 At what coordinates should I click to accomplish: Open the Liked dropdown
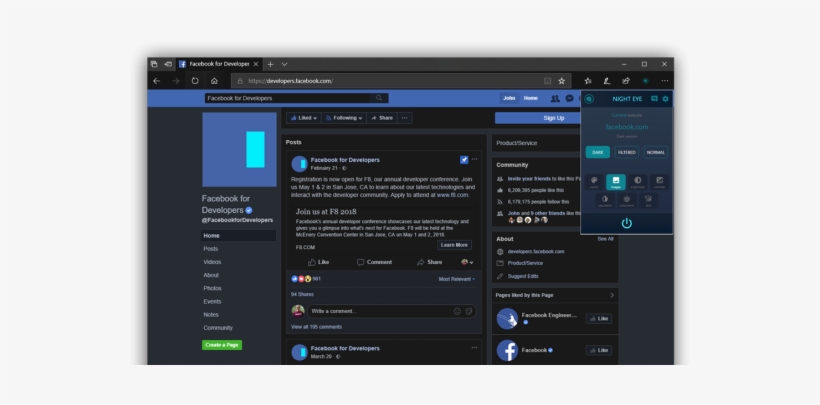(x=304, y=118)
